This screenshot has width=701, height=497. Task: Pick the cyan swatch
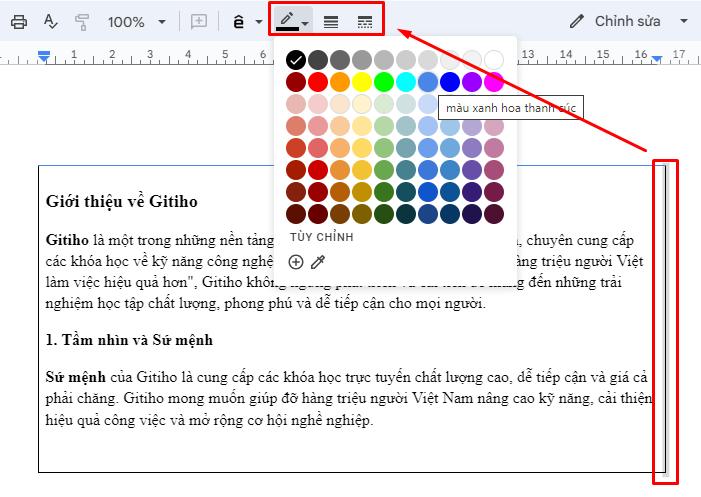coord(406,82)
